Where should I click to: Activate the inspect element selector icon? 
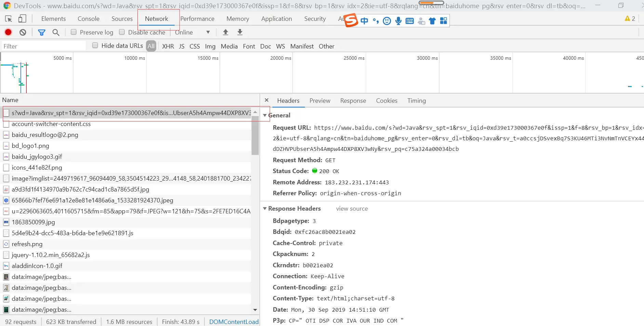9,19
